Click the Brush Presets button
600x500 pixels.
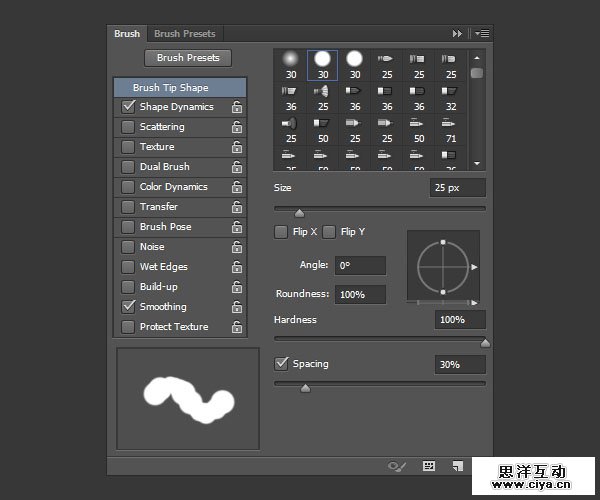(187, 58)
